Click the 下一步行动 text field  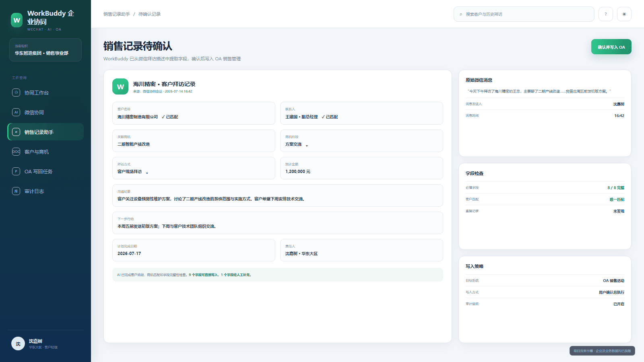(278, 222)
